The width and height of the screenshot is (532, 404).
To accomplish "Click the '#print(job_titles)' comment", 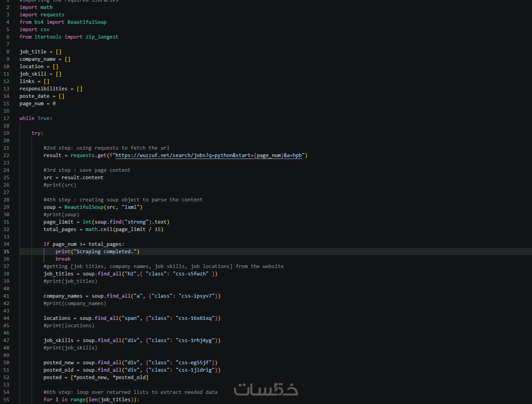I will [x=71, y=281].
